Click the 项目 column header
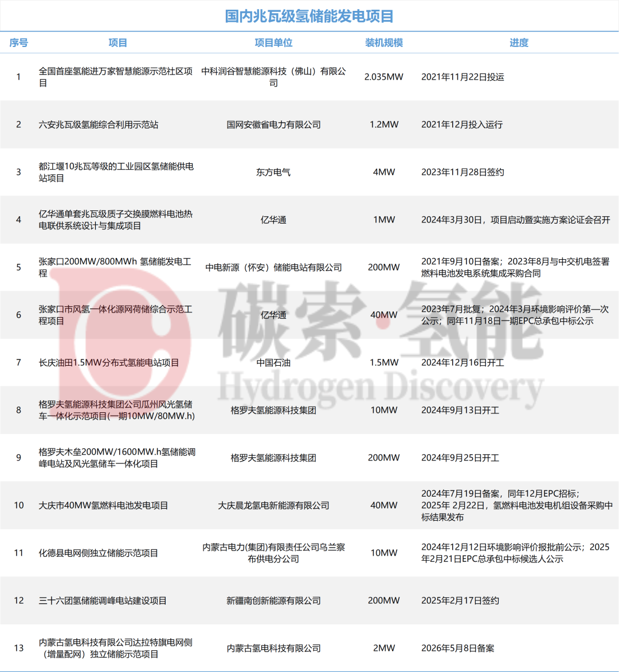The width and height of the screenshot is (619, 672). click(x=118, y=43)
